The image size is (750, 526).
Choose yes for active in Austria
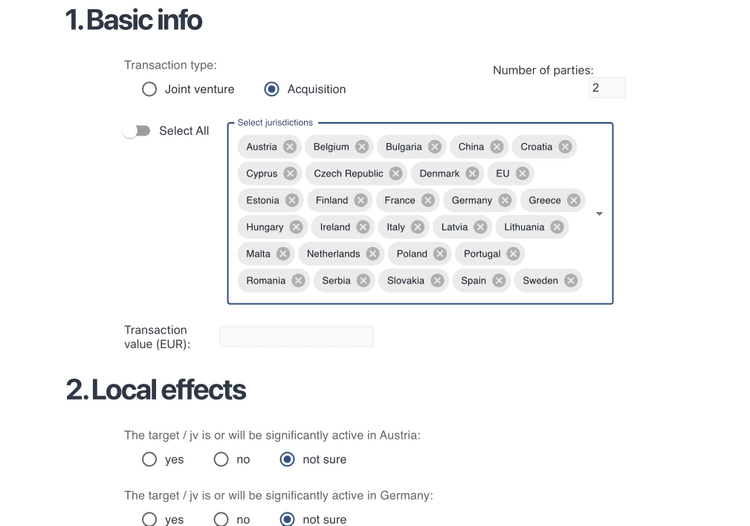150,460
